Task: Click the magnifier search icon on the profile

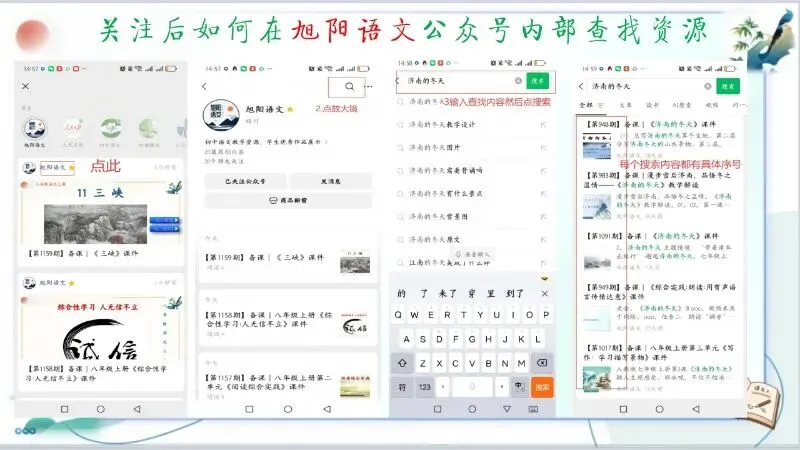Action: pos(349,86)
